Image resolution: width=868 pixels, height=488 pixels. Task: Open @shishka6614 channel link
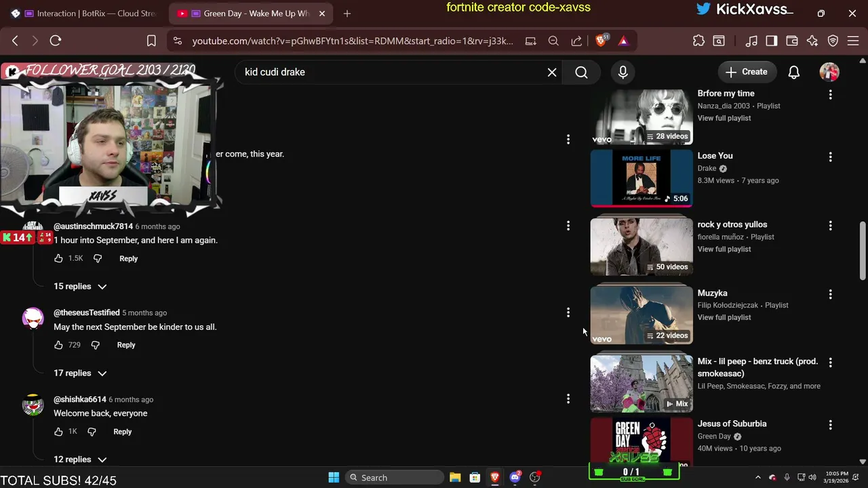click(80, 399)
